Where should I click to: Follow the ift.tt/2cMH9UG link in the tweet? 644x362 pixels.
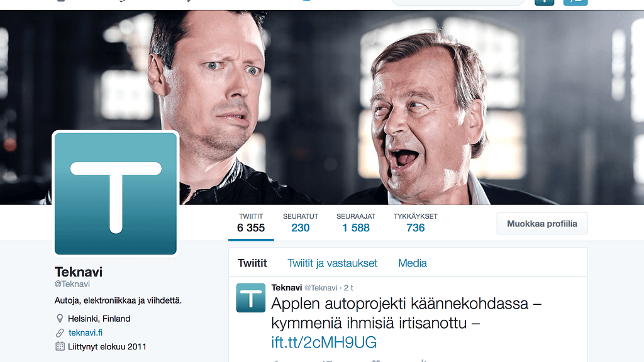324,343
